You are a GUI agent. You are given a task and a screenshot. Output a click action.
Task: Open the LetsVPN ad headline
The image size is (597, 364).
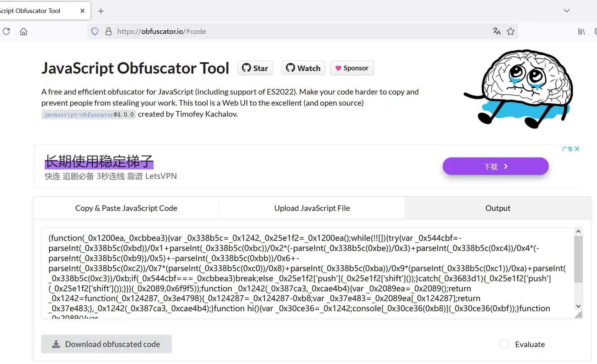tap(99, 161)
